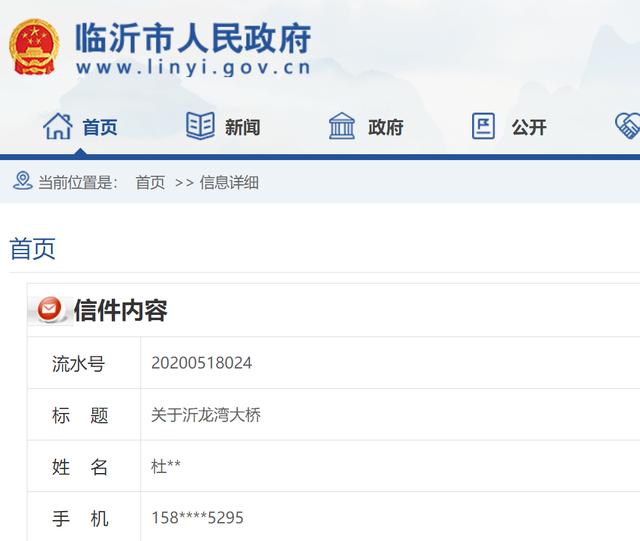Click the 姓名 row label
This screenshot has width=640, height=541.
(x=80, y=467)
